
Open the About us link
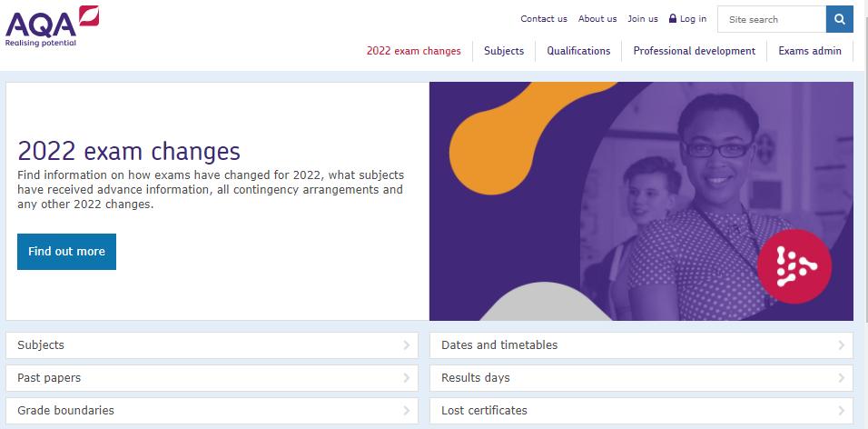point(597,19)
